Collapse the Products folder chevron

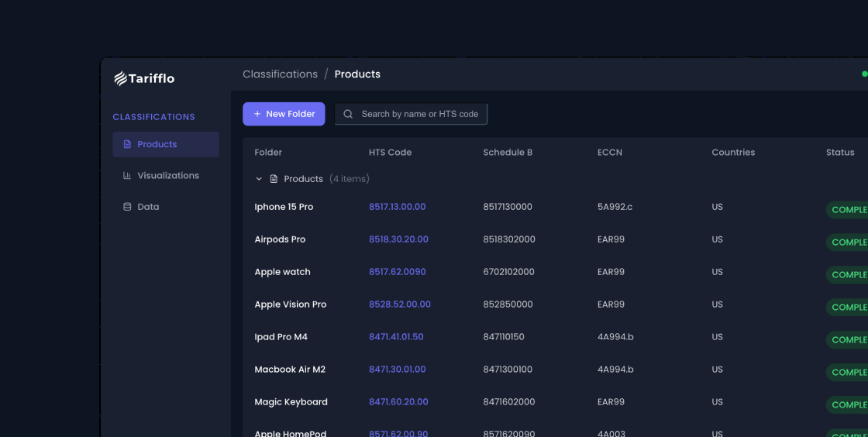[x=259, y=179]
